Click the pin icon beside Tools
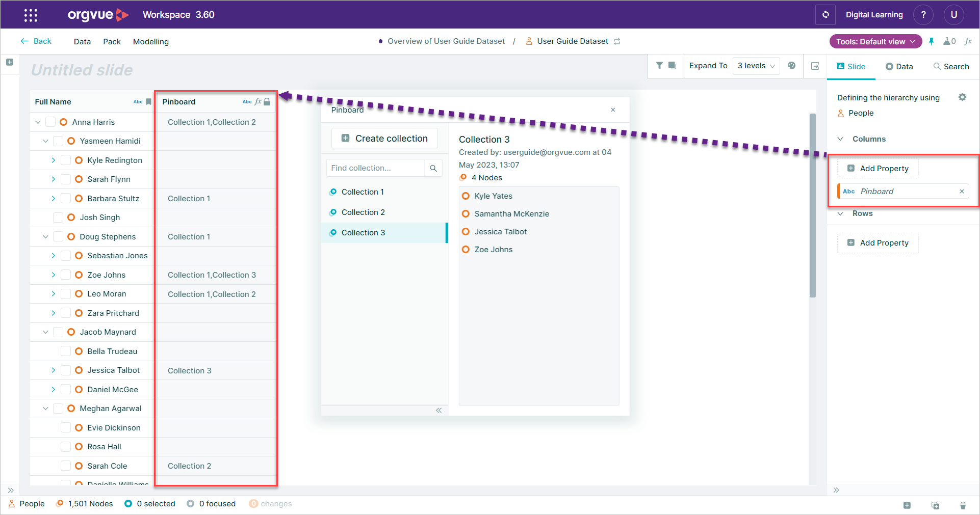 click(931, 41)
